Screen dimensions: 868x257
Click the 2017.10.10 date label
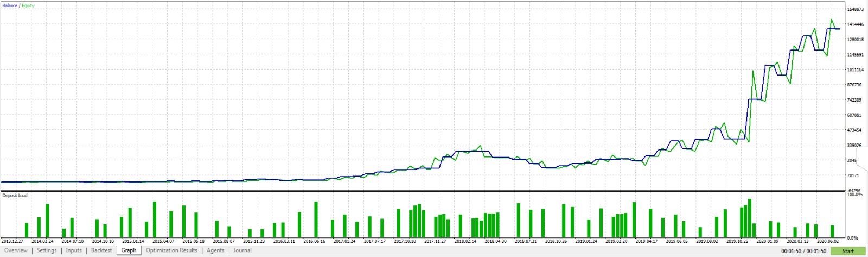[x=405, y=241]
